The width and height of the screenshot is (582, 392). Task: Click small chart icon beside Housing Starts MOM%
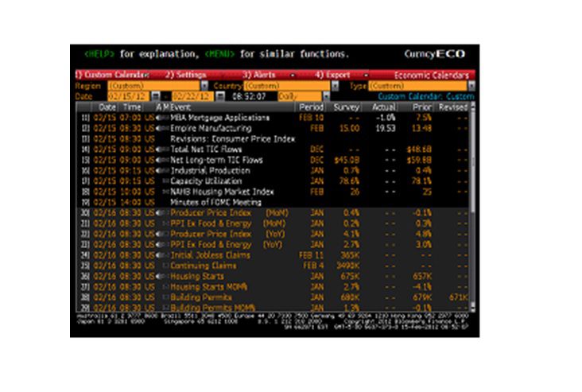click(166, 287)
